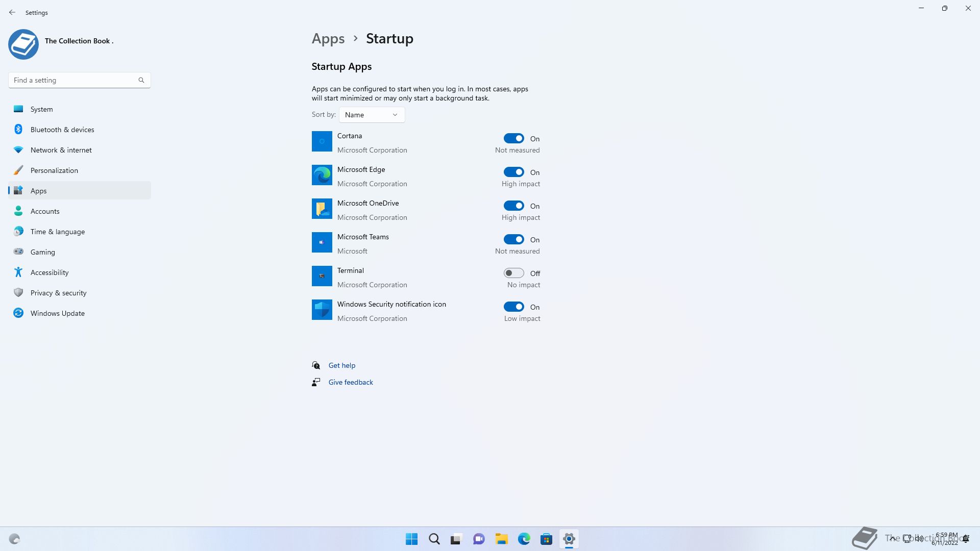980x551 pixels.
Task: Focus the Find a setting search box
Action: click(80, 80)
